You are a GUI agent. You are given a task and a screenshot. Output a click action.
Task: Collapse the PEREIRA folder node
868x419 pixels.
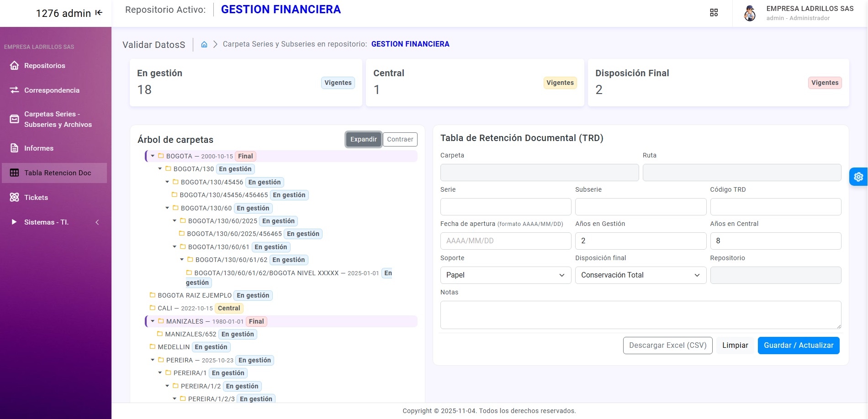click(153, 360)
